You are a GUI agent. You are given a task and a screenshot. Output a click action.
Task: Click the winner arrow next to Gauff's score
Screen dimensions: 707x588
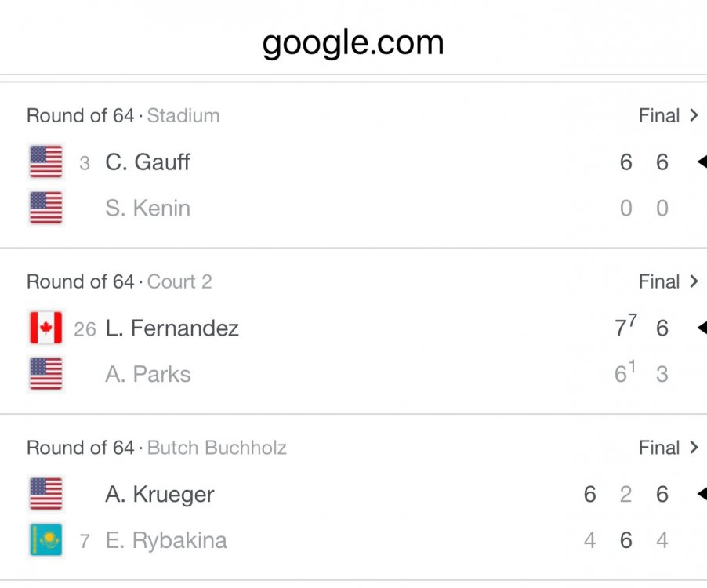[x=701, y=162]
